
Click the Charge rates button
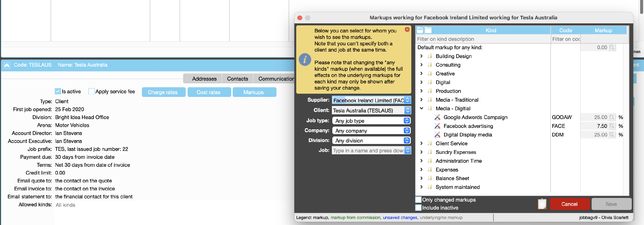(164, 92)
